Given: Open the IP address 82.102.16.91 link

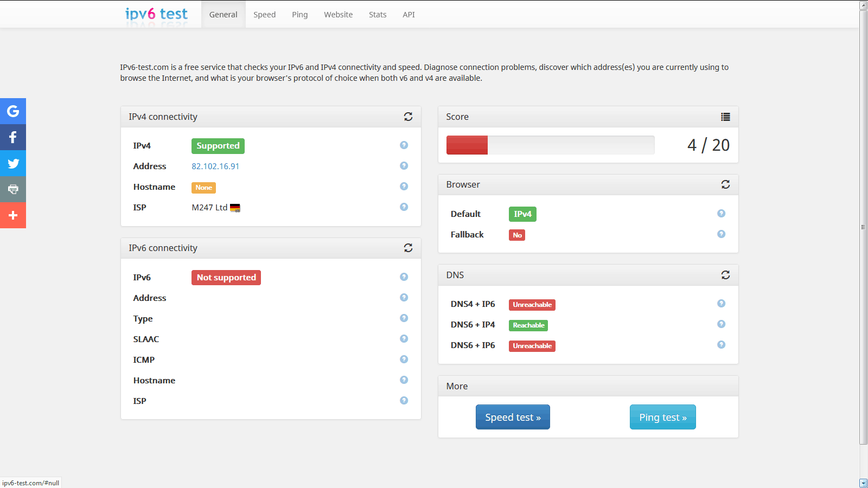Looking at the screenshot, I should click(215, 166).
